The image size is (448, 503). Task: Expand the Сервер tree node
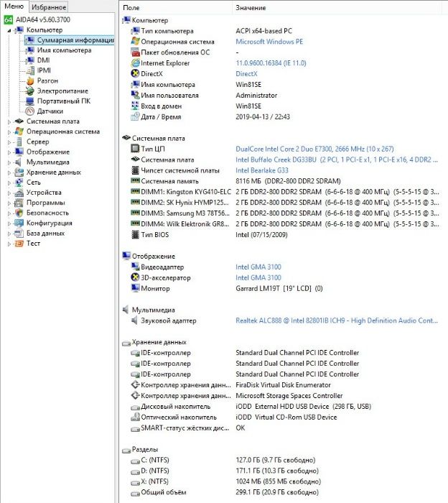click(9, 142)
